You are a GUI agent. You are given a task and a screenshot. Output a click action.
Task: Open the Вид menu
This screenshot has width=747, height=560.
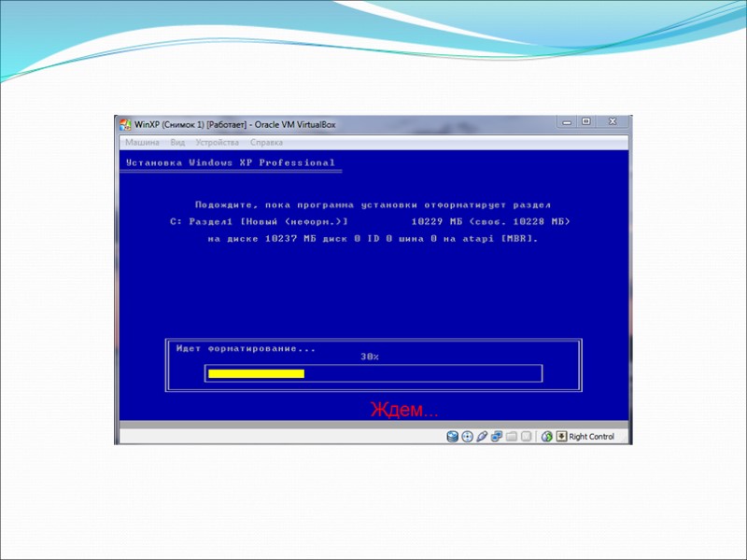point(177,143)
